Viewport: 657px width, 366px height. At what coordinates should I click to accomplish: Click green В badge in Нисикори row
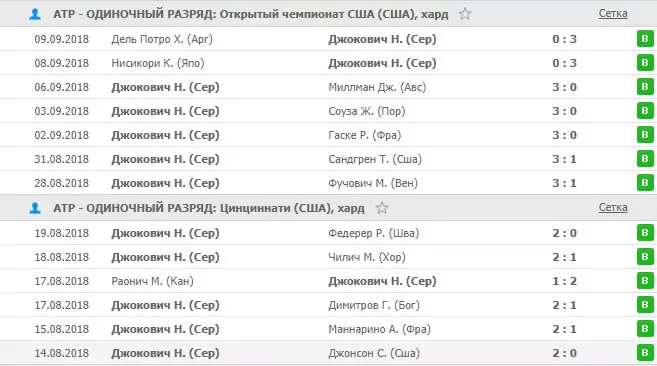(645, 63)
